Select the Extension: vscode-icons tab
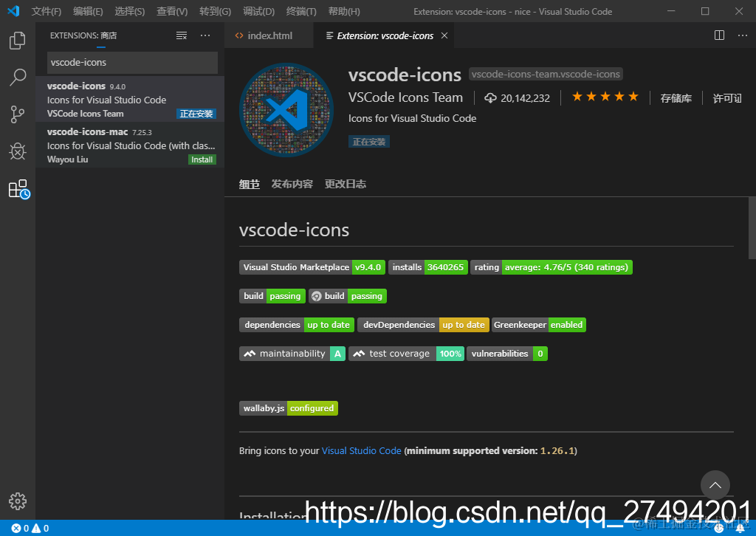 click(x=384, y=35)
